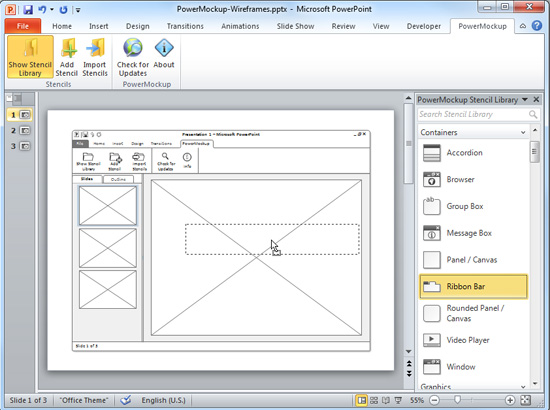Open Customize Quick Access Toolbar dropdown
Image resolution: width=550 pixels, height=410 pixels.
[x=78, y=10]
